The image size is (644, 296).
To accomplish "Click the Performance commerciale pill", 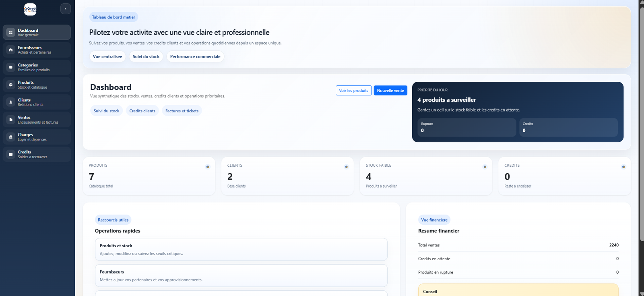I will (195, 56).
